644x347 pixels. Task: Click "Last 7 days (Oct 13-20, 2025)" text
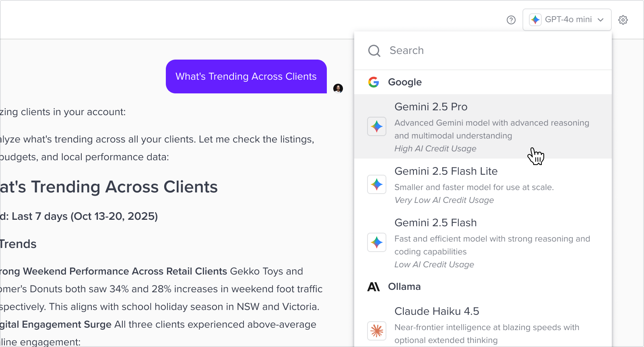click(85, 217)
